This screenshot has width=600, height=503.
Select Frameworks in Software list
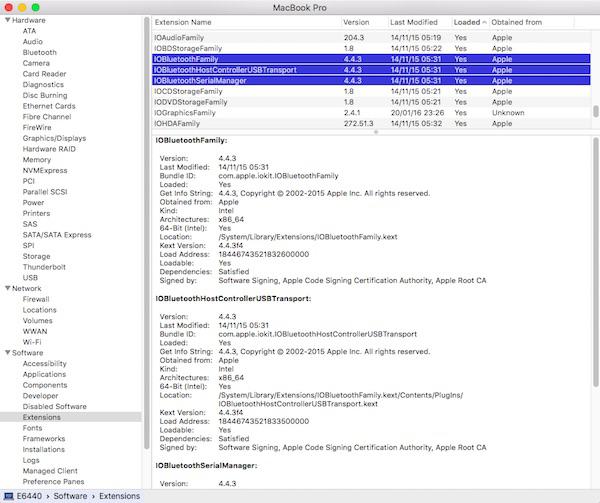[x=44, y=438]
